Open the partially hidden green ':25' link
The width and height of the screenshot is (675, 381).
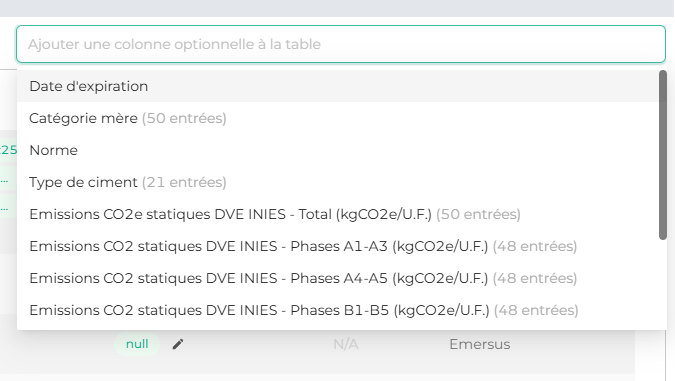[x=8, y=150]
